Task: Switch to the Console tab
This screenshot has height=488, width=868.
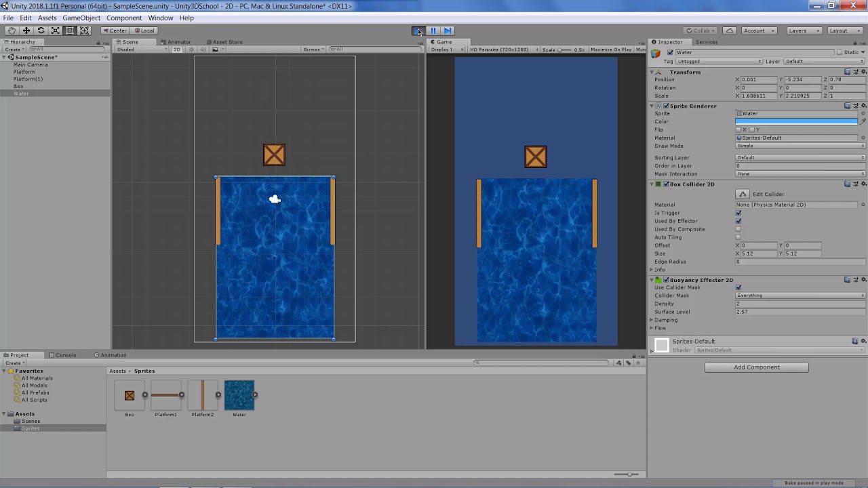Action: [x=62, y=355]
